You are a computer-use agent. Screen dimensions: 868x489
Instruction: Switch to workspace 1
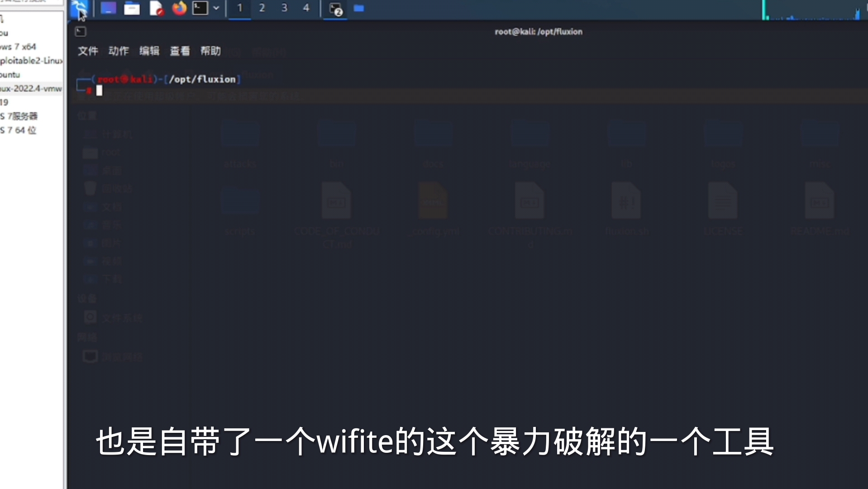point(239,8)
